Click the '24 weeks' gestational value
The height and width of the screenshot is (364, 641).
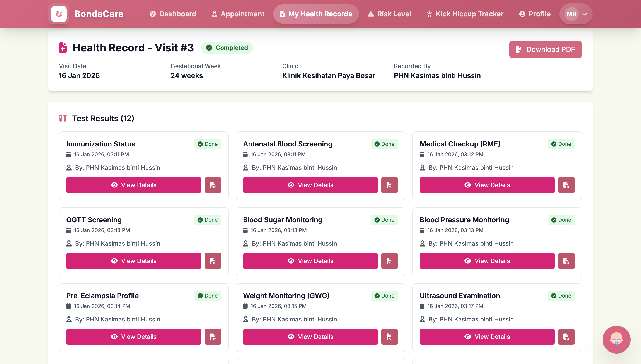(x=187, y=75)
